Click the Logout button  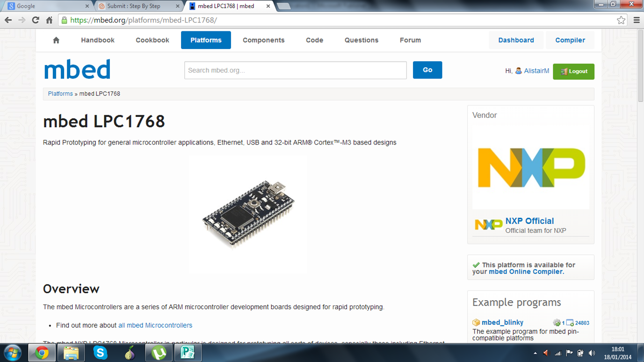tap(574, 72)
